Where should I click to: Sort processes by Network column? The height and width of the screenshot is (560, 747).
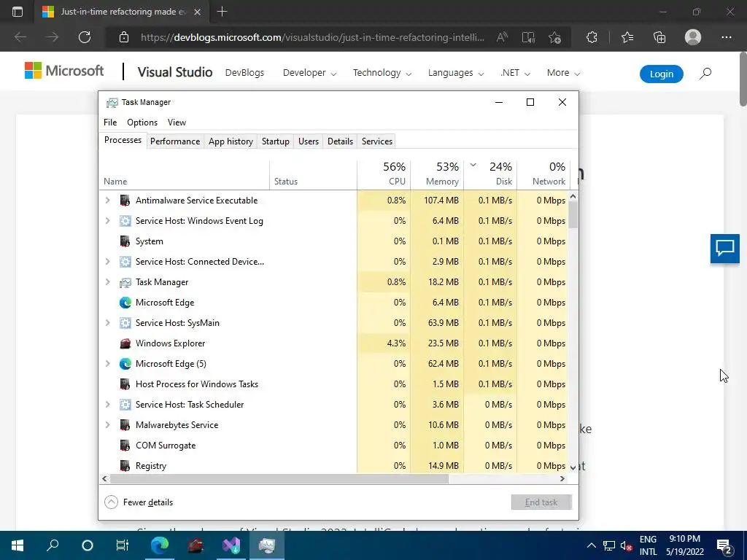[543, 174]
